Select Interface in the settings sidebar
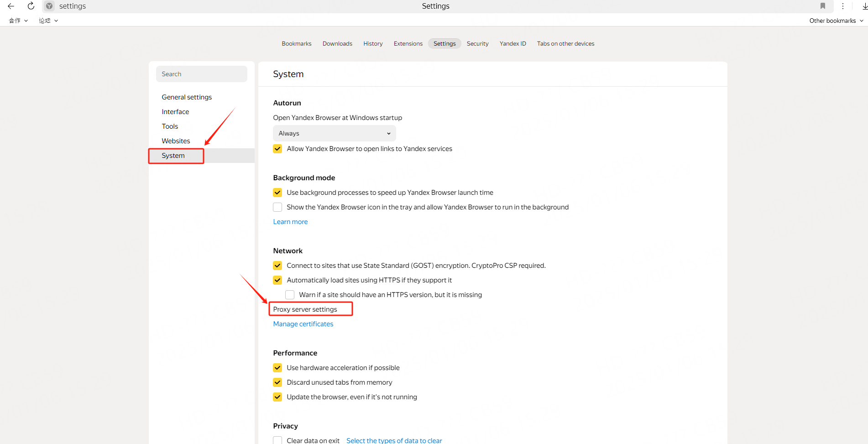 coord(175,112)
